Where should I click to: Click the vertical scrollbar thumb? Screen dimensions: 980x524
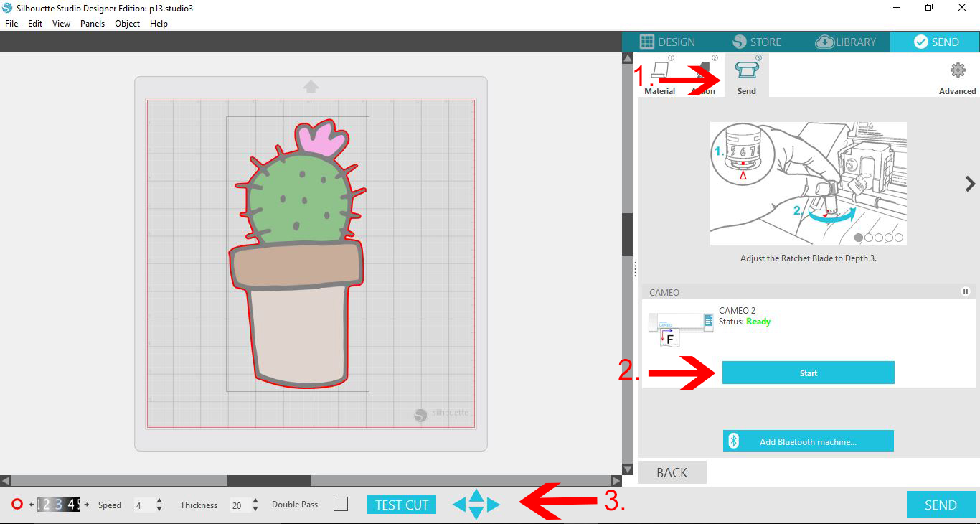628,235
